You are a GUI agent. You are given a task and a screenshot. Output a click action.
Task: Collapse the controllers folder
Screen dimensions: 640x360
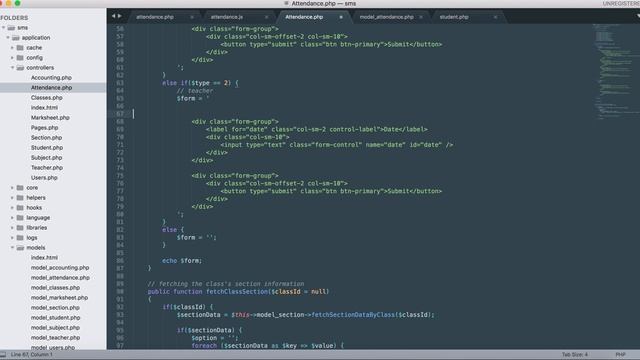(12, 68)
